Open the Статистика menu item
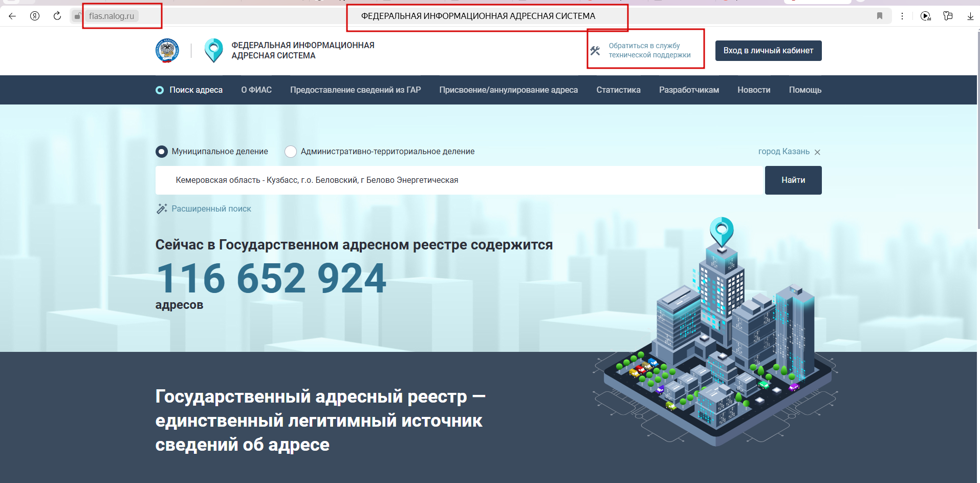The height and width of the screenshot is (483, 980). click(618, 90)
